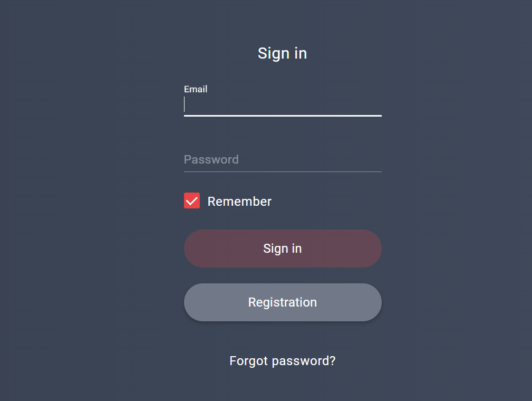Focus the Email input field

[x=283, y=106]
